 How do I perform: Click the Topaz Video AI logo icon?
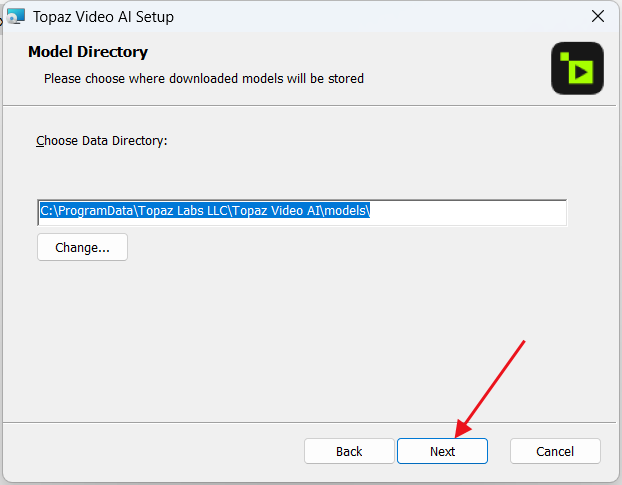pos(577,68)
